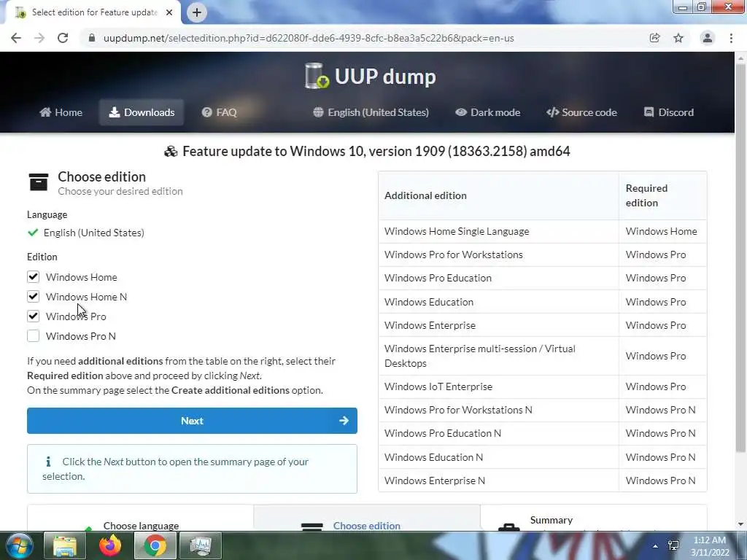This screenshot has height=560, width=747.
Task: Show hidden tray icons arrow
Action: pos(656,546)
